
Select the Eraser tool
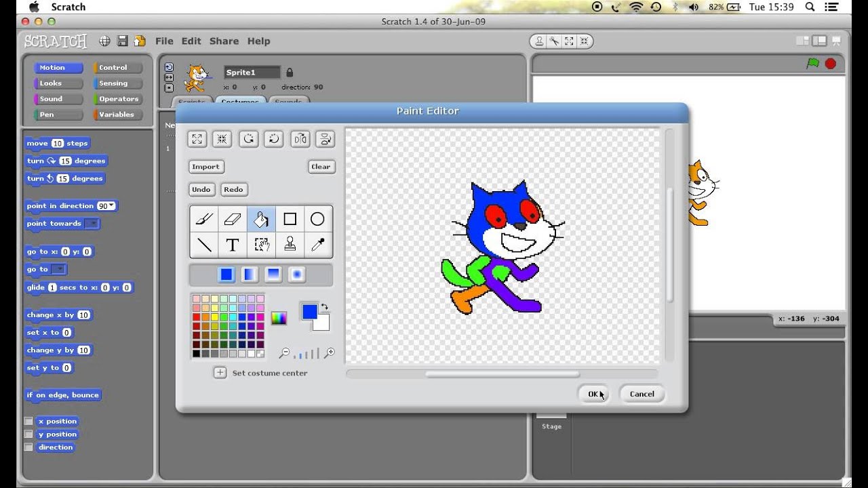click(x=233, y=219)
